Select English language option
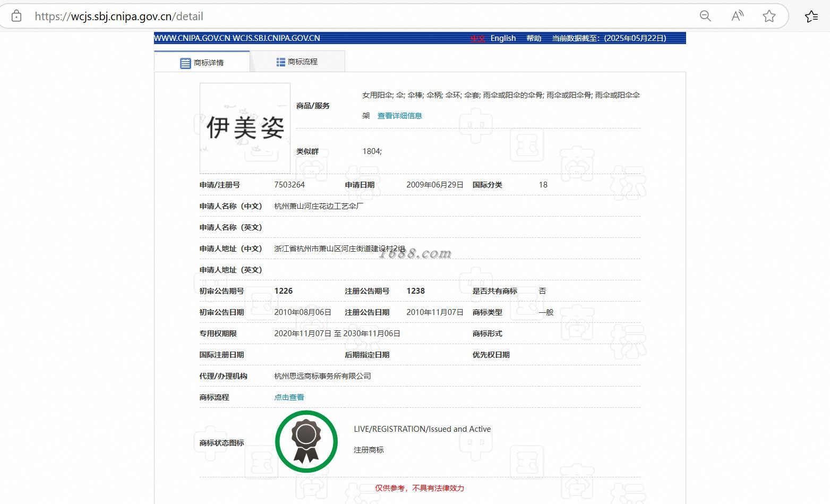 [503, 38]
